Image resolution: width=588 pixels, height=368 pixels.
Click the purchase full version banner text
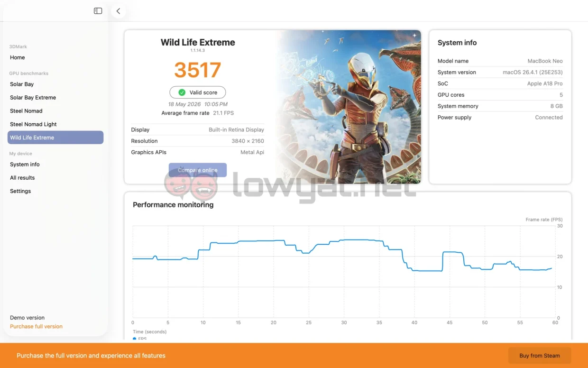pos(91,356)
